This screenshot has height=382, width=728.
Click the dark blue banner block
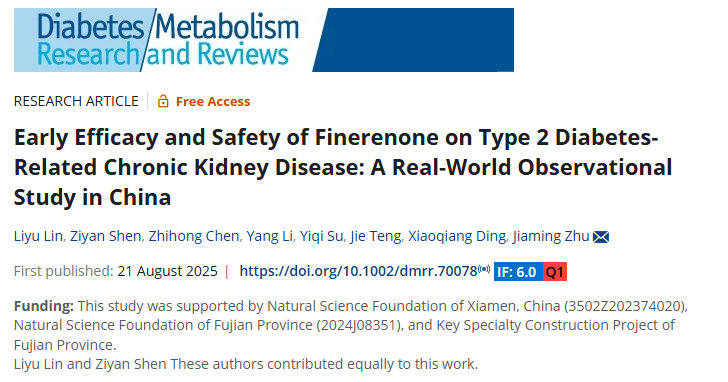(x=413, y=40)
